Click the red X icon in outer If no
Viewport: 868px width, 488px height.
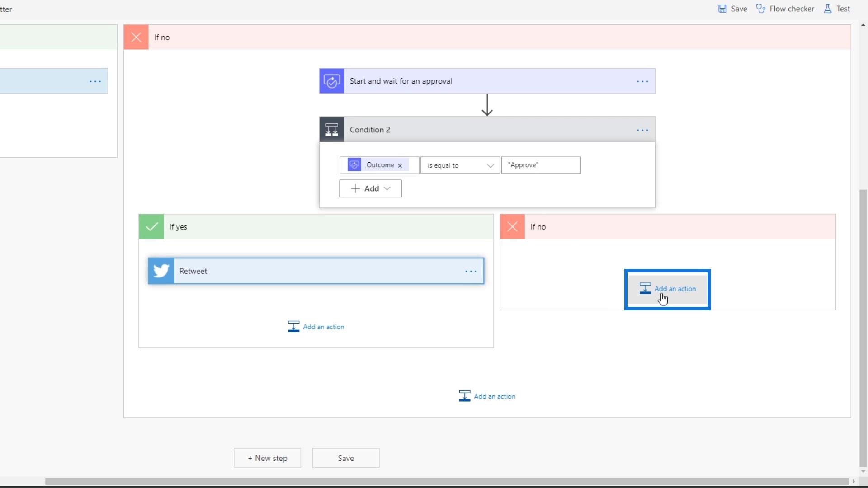coord(136,38)
